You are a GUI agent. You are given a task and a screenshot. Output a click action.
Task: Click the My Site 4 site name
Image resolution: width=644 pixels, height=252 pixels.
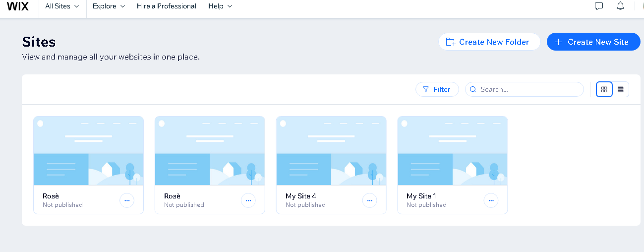[x=300, y=196]
